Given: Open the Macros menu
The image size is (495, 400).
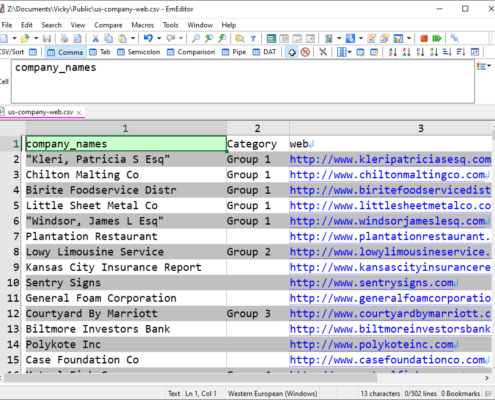Looking at the screenshot, I should [x=142, y=25].
